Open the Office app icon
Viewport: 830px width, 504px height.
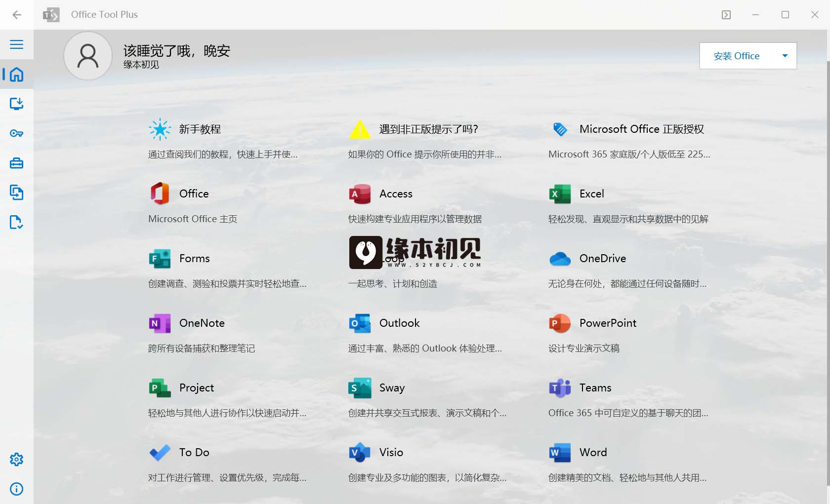(160, 194)
